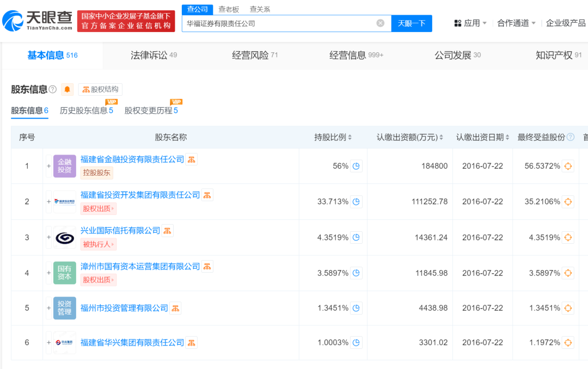This screenshot has height=369, width=588.
Task: Click the shareholder alert bell icon
Action: pos(67,89)
